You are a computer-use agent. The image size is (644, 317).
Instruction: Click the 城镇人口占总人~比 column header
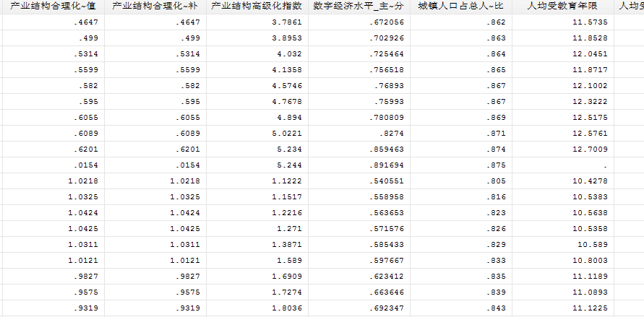coord(460,6)
